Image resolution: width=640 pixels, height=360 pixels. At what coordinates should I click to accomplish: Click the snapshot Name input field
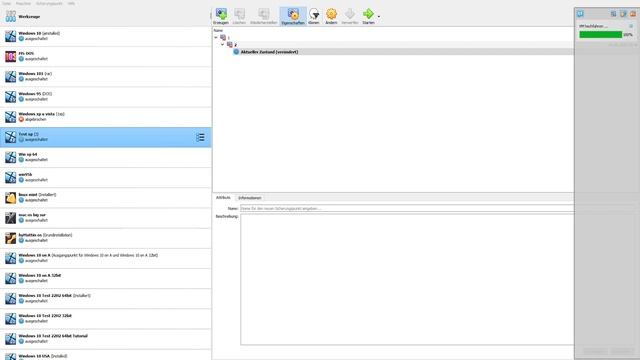click(407, 209)
